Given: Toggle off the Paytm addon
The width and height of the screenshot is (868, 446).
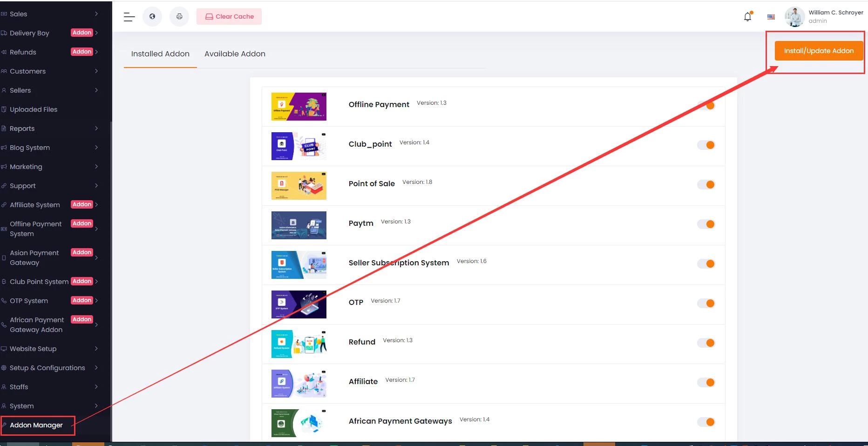Looking at the screenshot, I should pos(706,224).
